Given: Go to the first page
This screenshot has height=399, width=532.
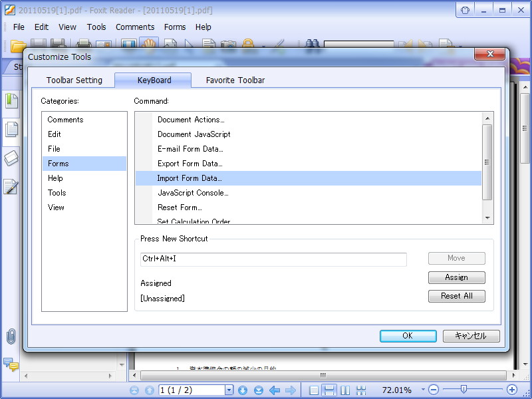Looking at the screenshot, I should tap(134, 390).
